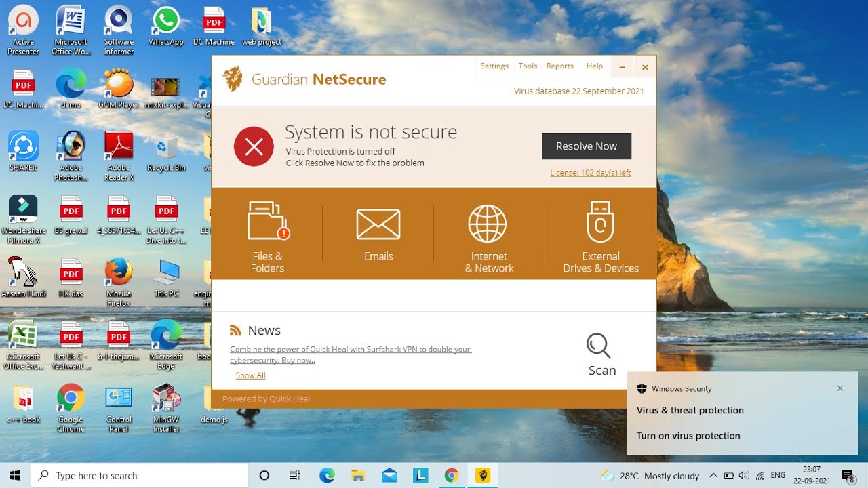Open Cortana circle on taskbar
The height and width of the screenshot is (488, 868).
click(x=264, y=475)
